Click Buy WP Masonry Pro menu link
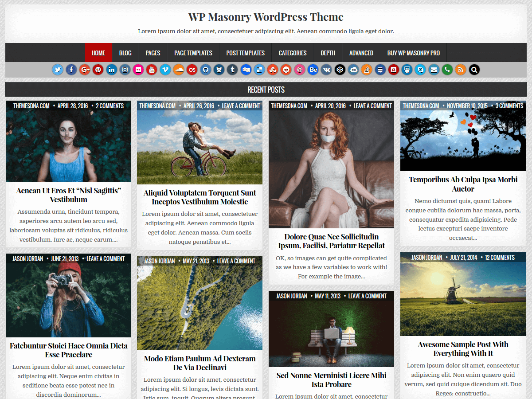This screenshot has height=399, width=532. 413,53
